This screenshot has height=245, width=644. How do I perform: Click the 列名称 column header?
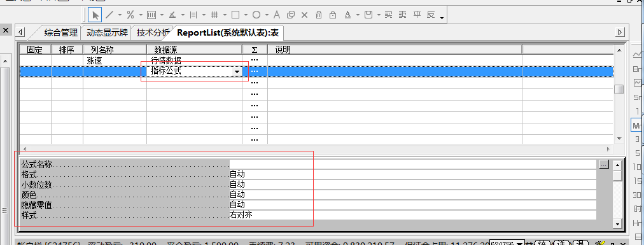point(115,50)
